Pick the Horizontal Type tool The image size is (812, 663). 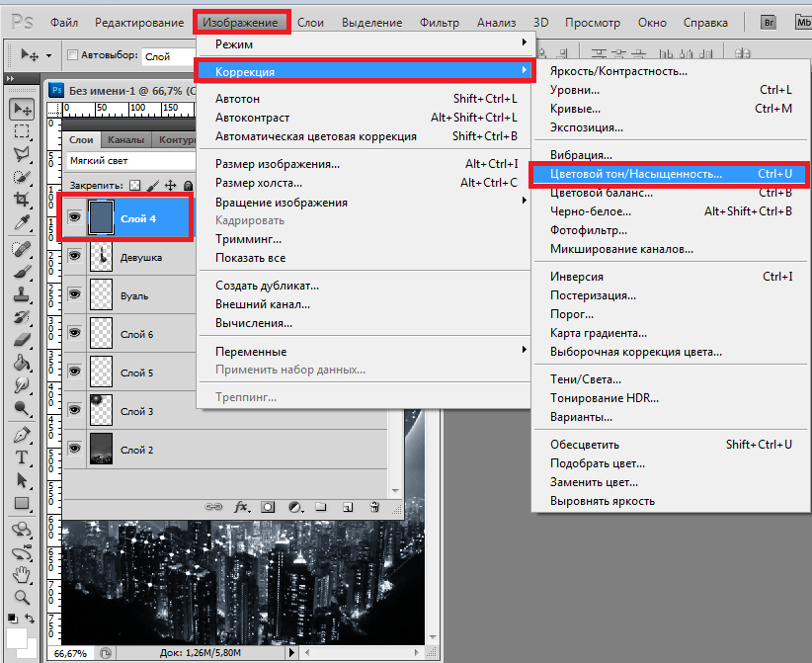coord(22,457)
